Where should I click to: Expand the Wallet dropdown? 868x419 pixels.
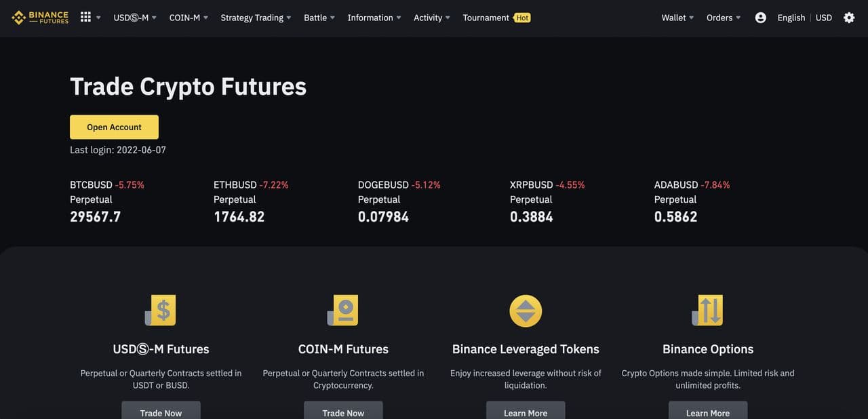pos(677,18)
